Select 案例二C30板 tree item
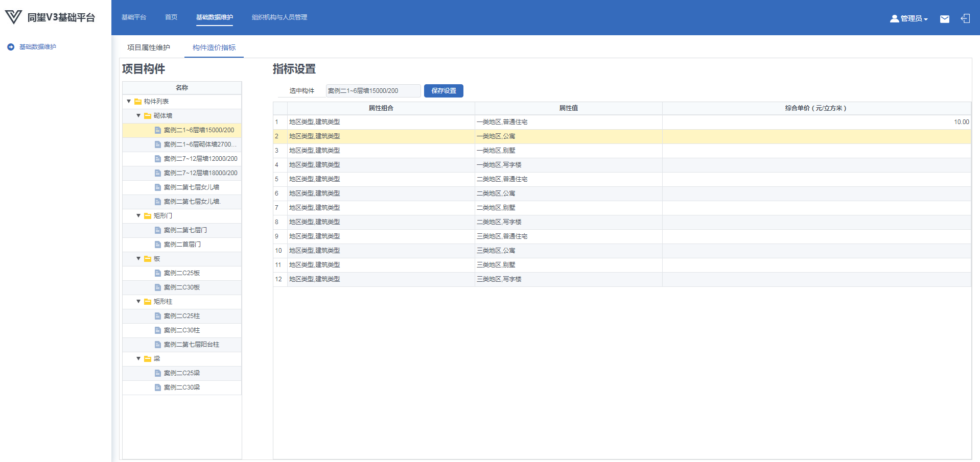This screenshot has width=980, height=462. (x=182, y=287)
